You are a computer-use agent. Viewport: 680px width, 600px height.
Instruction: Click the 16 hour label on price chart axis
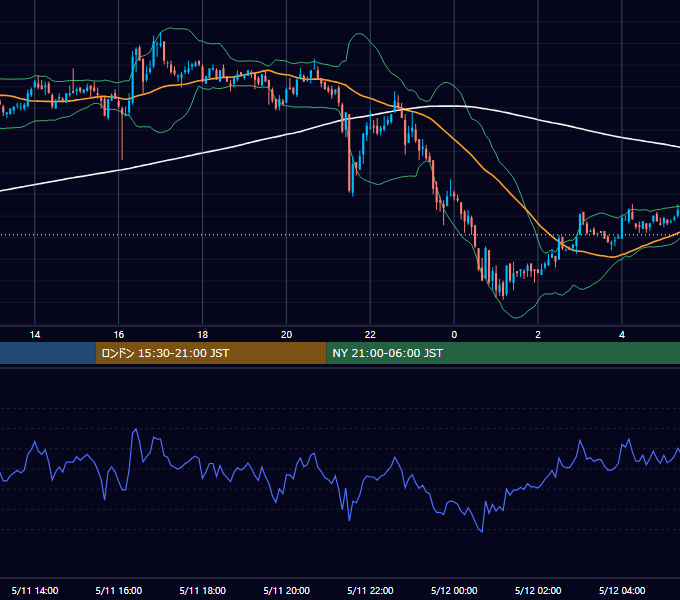tap(118, 335)
